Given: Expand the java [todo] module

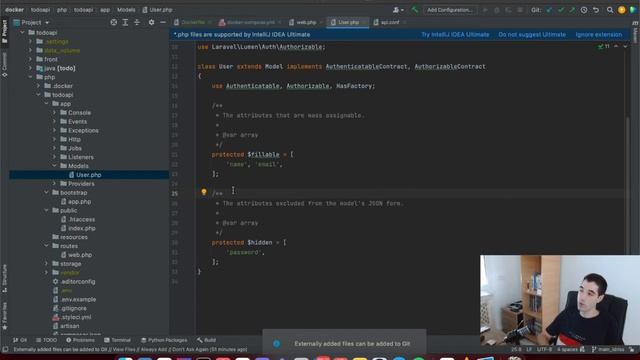Looking at the screenshot, I should coord(30,68).
